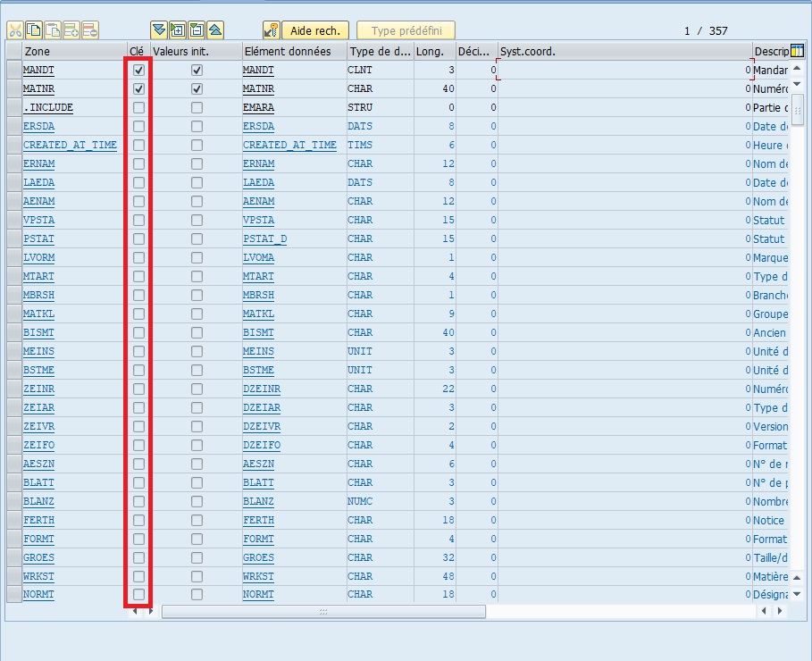Click the Elément données column header
This screenshot has width=812, height=661.
[x=292, y=51]
